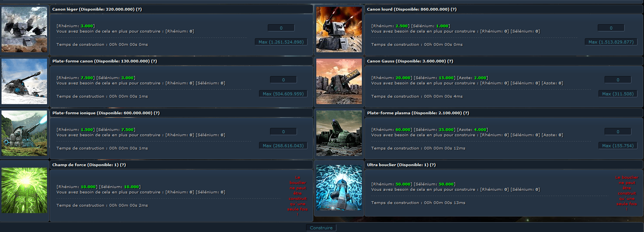This screenshot has height=232, width=644.
Task: Set Canon léger max (1.261.524.898)
Action: tap(281, 42)
